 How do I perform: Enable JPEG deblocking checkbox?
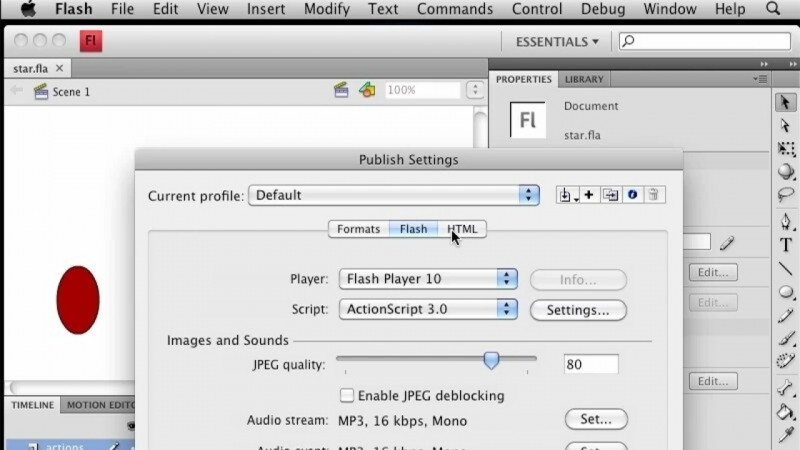coord(348,395)
